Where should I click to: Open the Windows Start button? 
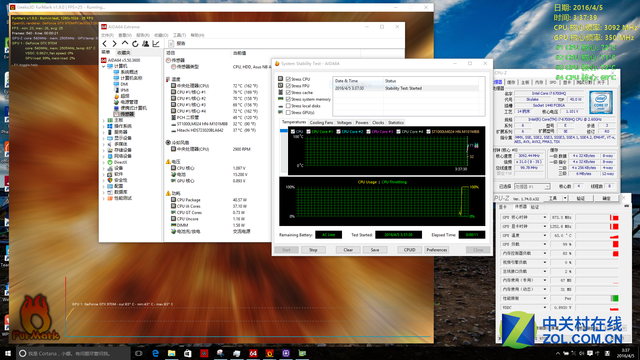pyautogui.click(x=8, y=353)
